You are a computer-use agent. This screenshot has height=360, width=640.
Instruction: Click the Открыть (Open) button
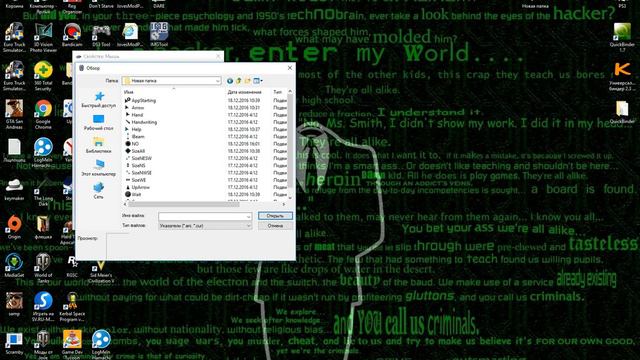pyautogui.click(x=275, y=216)
